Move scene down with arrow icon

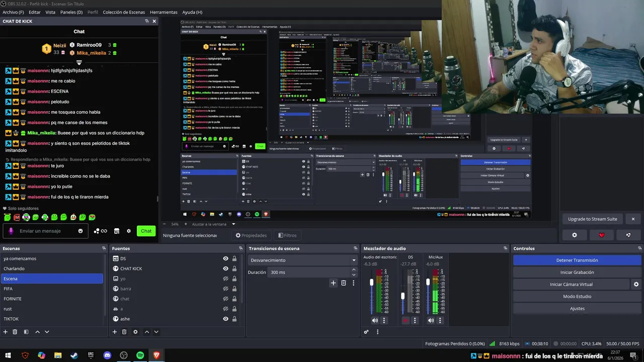(x=47, y=332)
